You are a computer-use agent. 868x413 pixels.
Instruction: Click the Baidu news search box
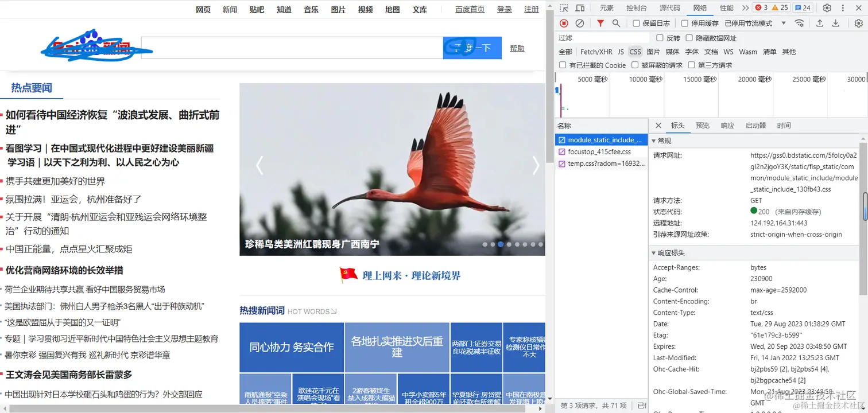pyautogui.click(x=292, y=48)
